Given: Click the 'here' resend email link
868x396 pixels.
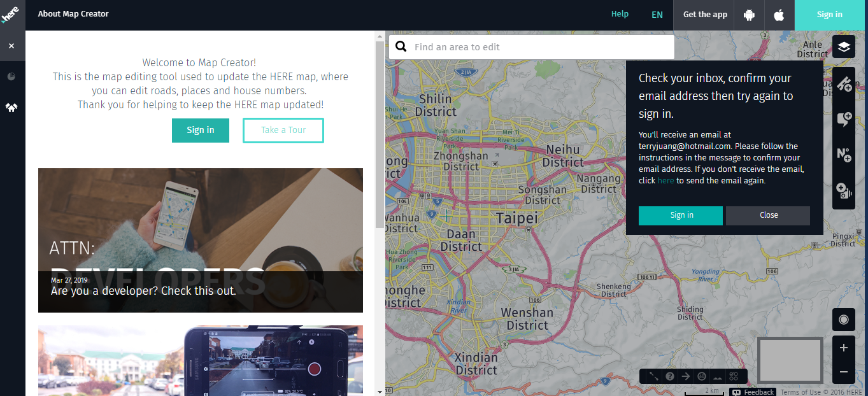Looking at the screenshot, I should pos(665,181).
